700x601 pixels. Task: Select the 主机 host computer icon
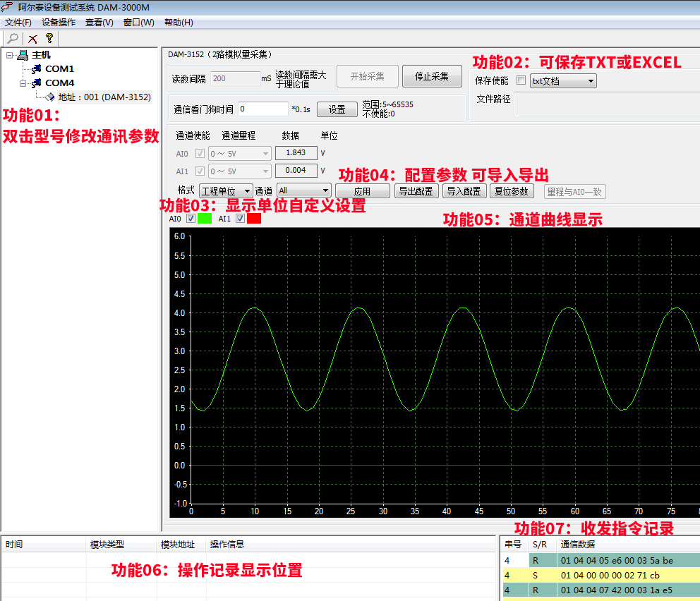point(23,55)
